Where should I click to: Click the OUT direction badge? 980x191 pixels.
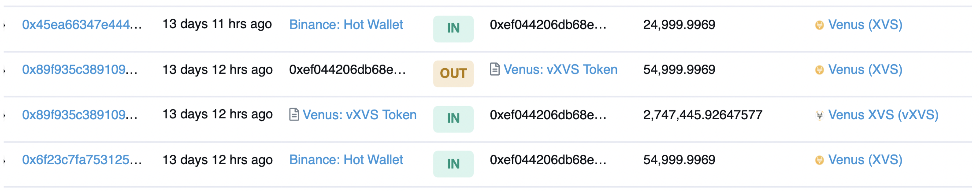click(453, 73)
